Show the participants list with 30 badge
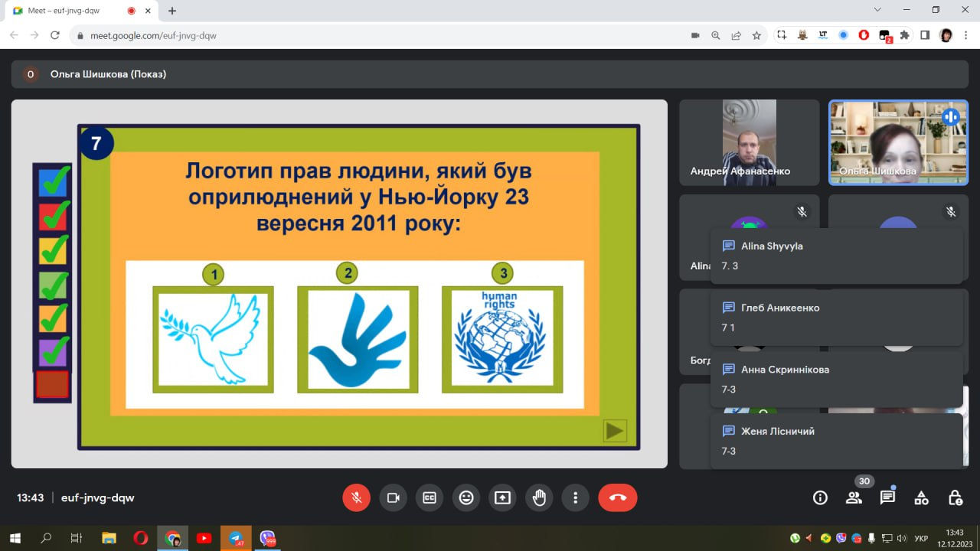 (x=854, y=498)
